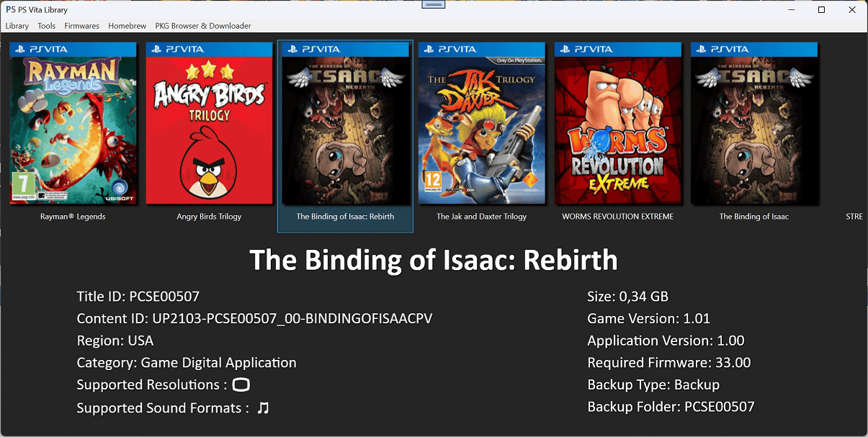868x437 pixels.
Task: Click the Supported Resolutions screen icon
Action: [241, 385]
